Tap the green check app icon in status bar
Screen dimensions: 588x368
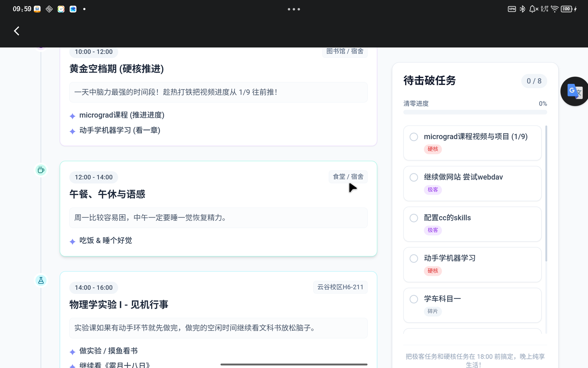coord(61,9)
